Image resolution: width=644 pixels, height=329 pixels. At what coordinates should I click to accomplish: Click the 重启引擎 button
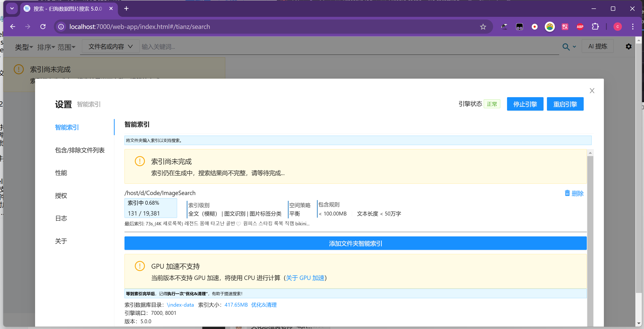point(565,104)
